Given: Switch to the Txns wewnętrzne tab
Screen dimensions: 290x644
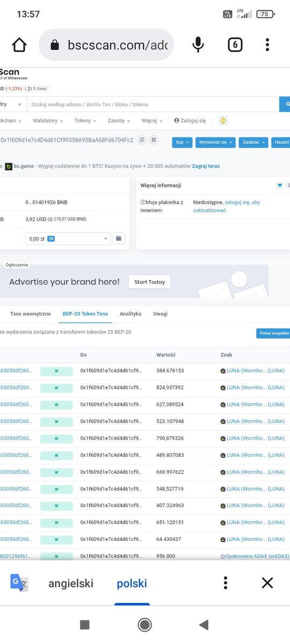Looking at the screenshot, I should coord(31,314).
